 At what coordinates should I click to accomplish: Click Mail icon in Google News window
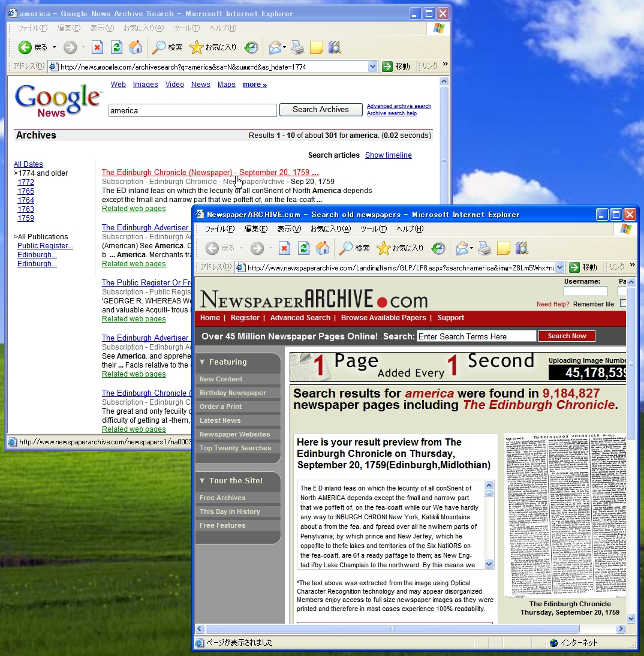(275, 47)
